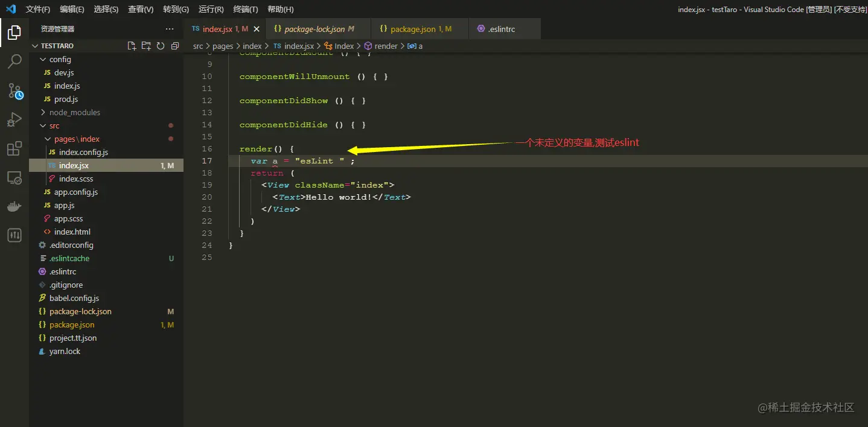This screenshot has height=427, width=868.
Task: Create new folder in TESTTARO
Action: [146, 46]
